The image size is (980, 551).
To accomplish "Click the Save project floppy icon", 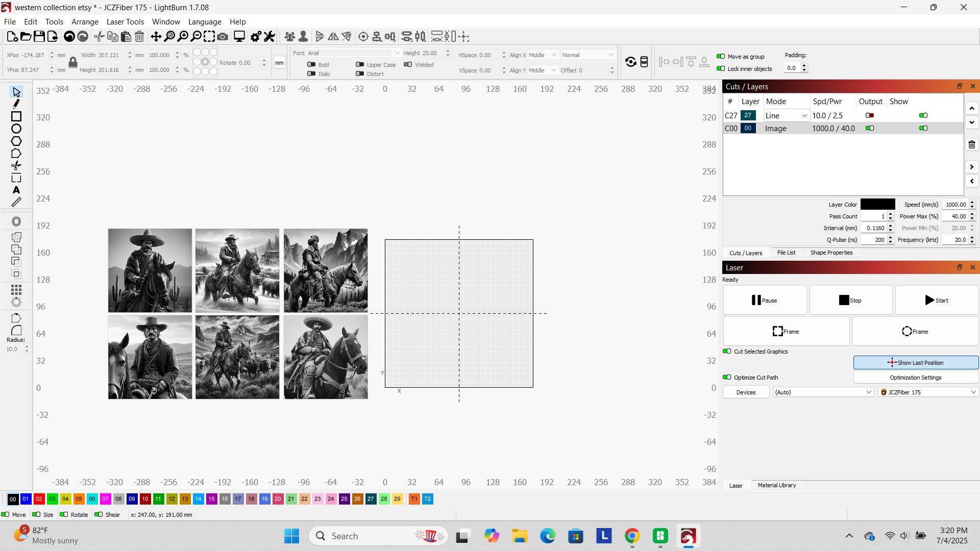I will pyautogui.click(x=39, y=36).
